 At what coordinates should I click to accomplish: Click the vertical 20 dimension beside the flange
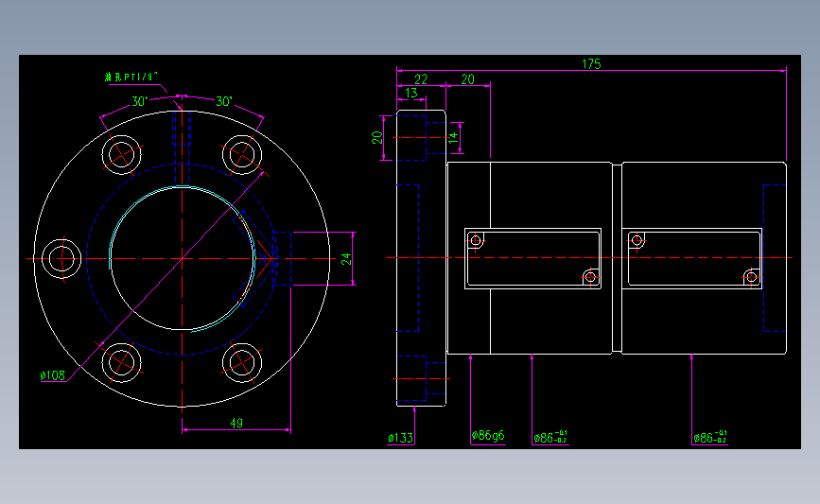point(377,137)
